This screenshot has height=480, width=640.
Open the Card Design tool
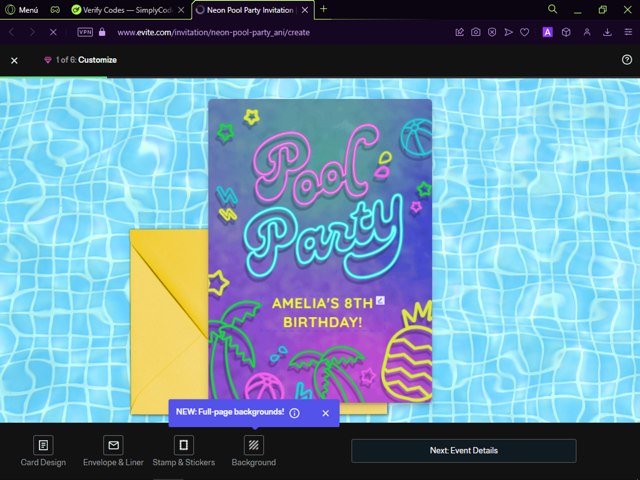[44, 451]
